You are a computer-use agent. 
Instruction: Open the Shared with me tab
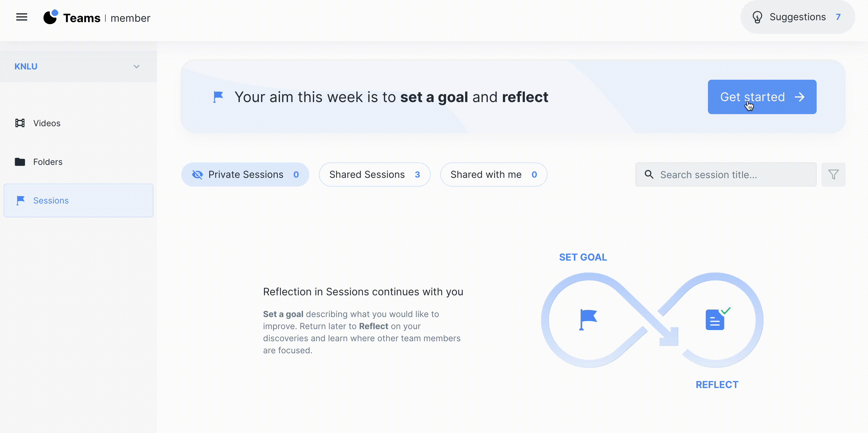coord(493,175)
